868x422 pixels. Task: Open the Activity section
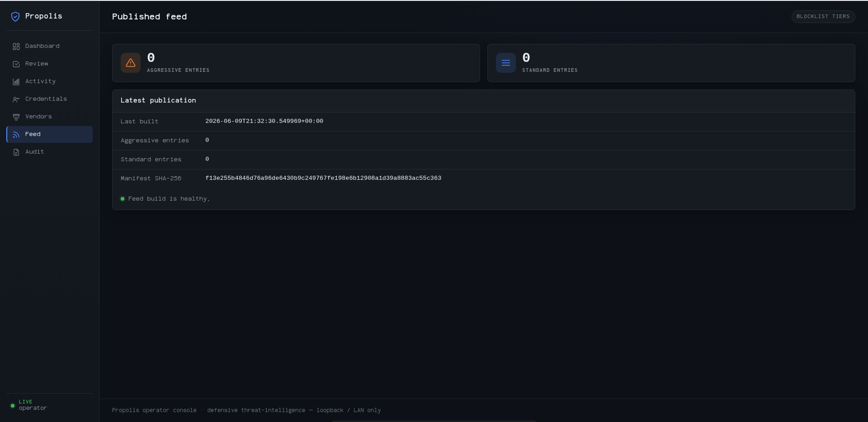coord(49,81)
